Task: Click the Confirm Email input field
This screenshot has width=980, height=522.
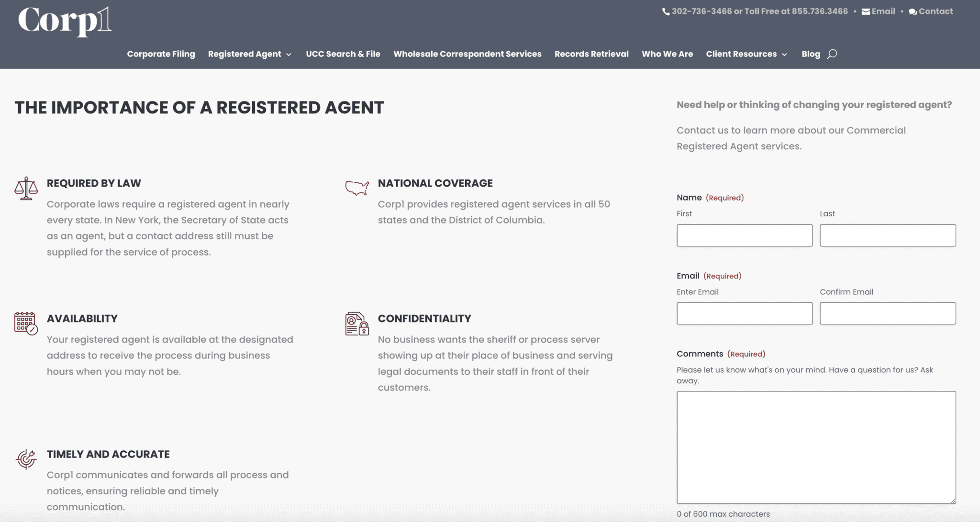Action: tap(887, 313)
